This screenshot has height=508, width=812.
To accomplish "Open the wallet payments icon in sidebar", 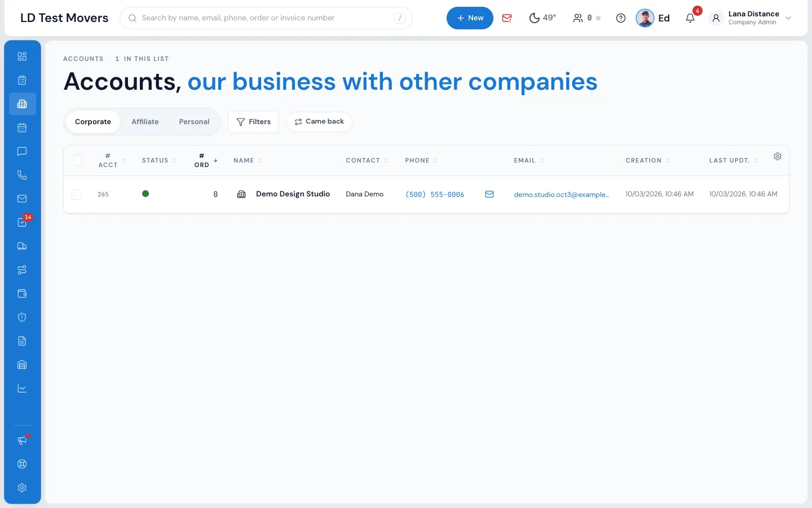I will (x=22, y=294).
